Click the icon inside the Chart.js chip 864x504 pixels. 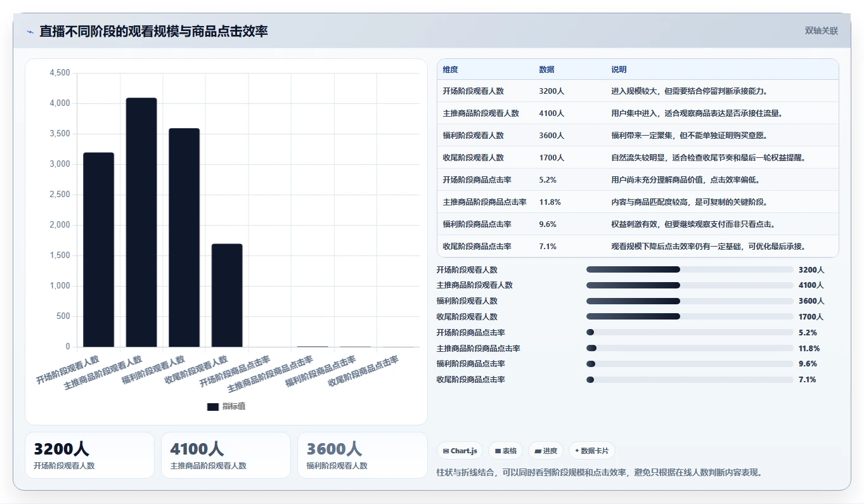pyautogui.click(x=446, y=451)
